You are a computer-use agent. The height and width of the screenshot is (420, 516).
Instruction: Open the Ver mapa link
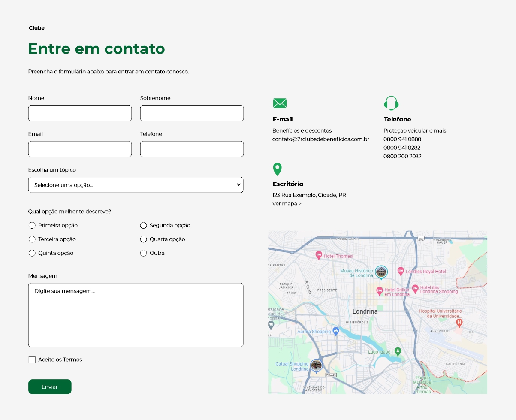(x=287, y=204)
